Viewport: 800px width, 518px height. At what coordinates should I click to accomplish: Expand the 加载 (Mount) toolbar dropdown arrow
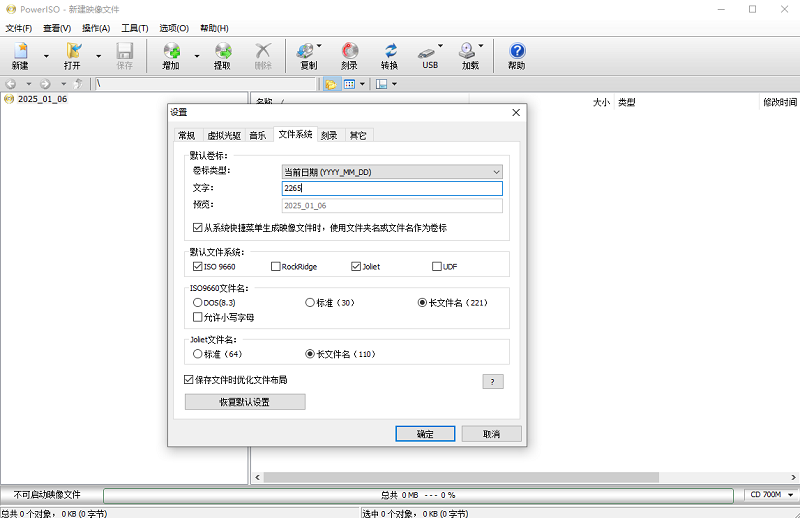pos(482,46)
